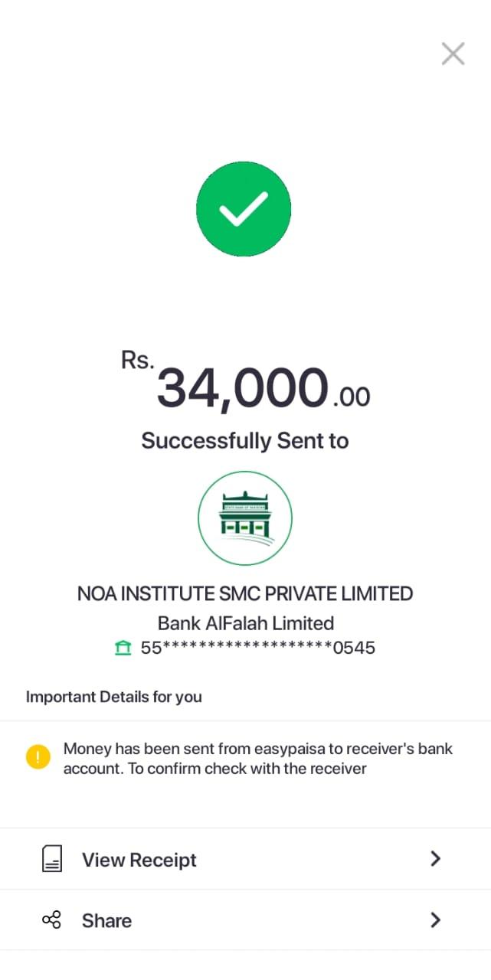The height and width of the screenshot is (980, 491).
Task: Click the receipt document icon
Action: point(51,859)
